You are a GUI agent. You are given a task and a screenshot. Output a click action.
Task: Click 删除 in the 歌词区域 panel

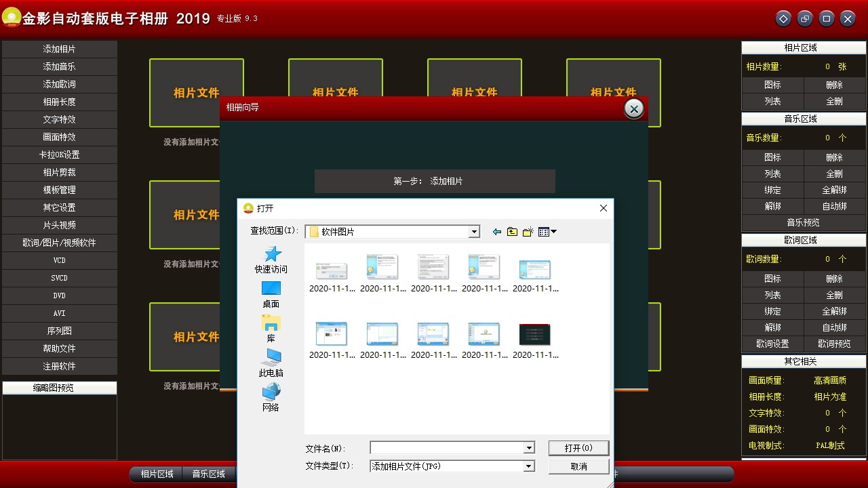835,279
